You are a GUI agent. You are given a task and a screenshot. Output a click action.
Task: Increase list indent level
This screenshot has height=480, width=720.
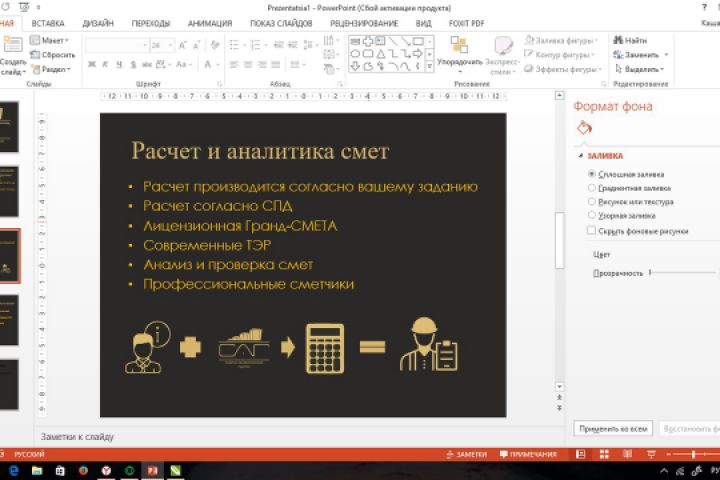tap(293, 45)
